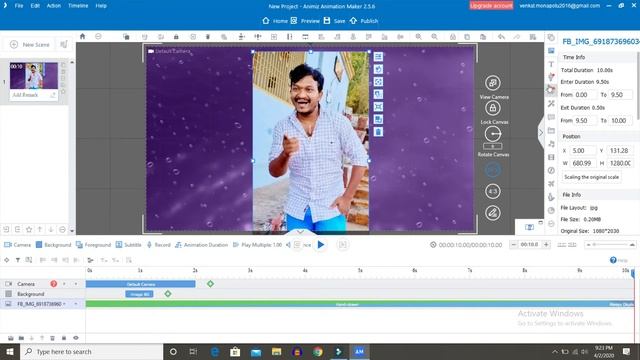Open the Help menu
Screen dimensions: 640x360
tap(101, 6)
